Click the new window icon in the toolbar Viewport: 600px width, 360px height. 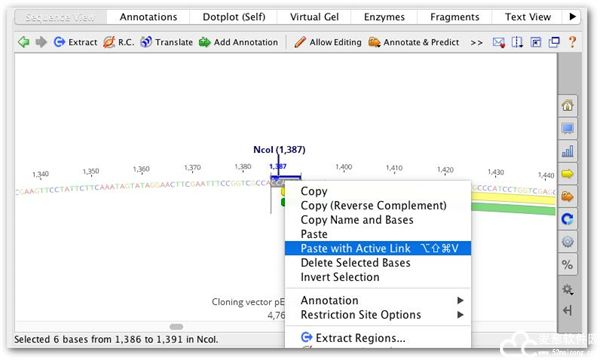point(554,42)
